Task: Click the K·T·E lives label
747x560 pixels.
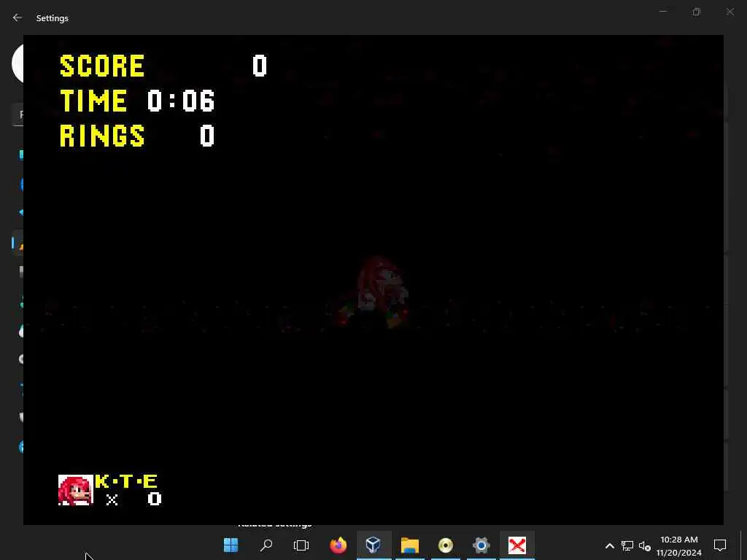Action: point(126,481)
